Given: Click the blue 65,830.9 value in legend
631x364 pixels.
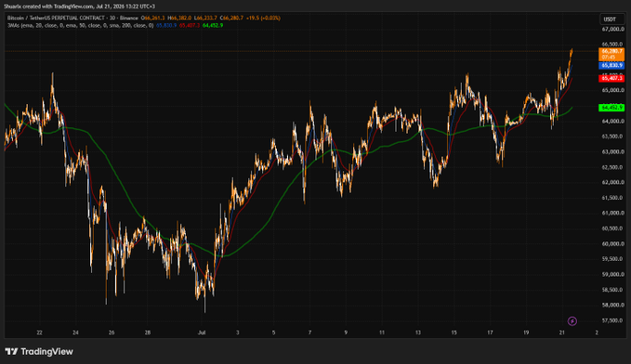Looking at the screenshot, I should coord(166,25).
